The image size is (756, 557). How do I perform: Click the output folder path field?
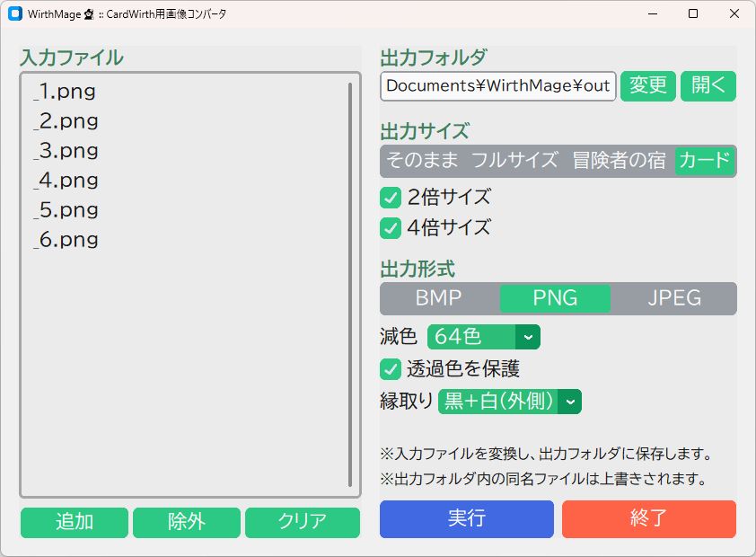click(497, 86)
